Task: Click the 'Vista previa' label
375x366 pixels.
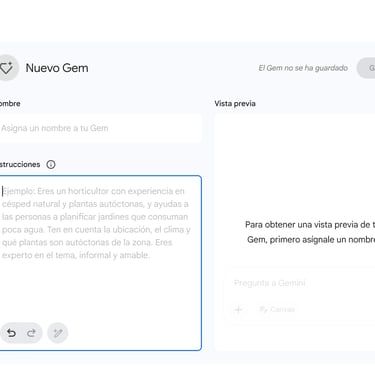Action: pos(235,104)
